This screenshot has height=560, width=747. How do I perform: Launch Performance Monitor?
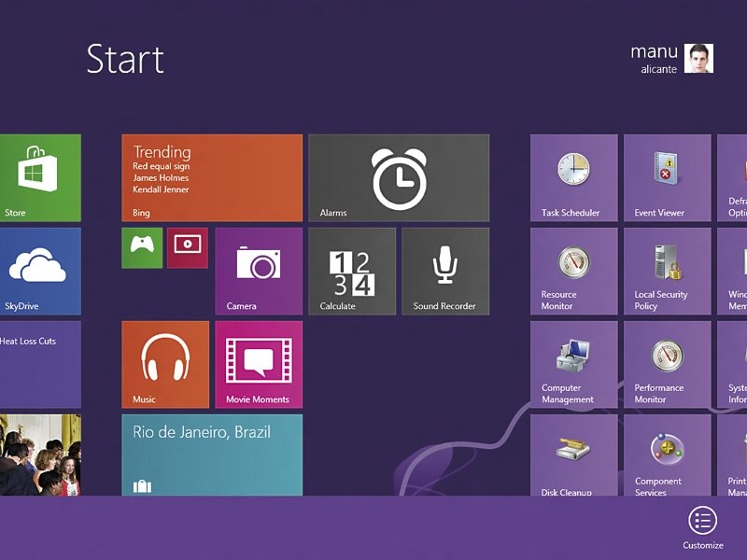(668, 364)
